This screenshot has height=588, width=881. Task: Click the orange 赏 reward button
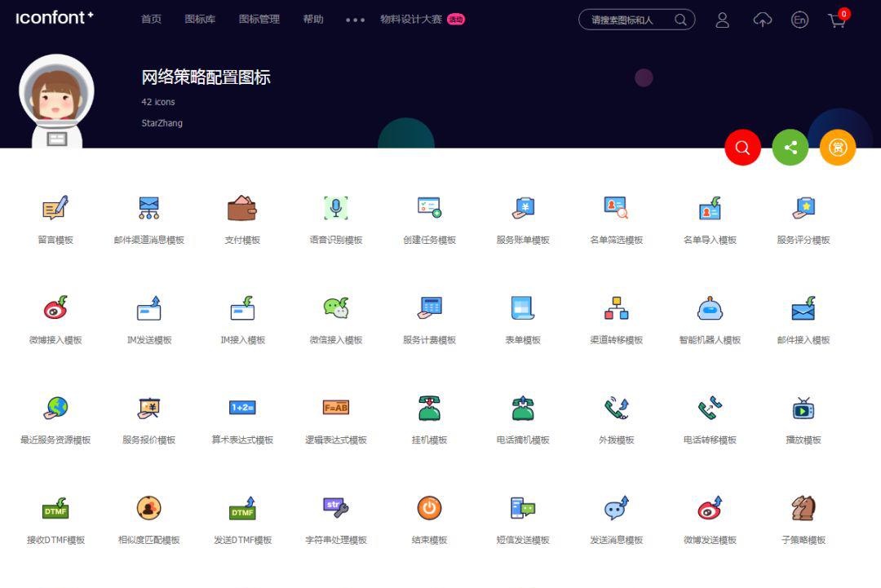click(x=838, y=147)
